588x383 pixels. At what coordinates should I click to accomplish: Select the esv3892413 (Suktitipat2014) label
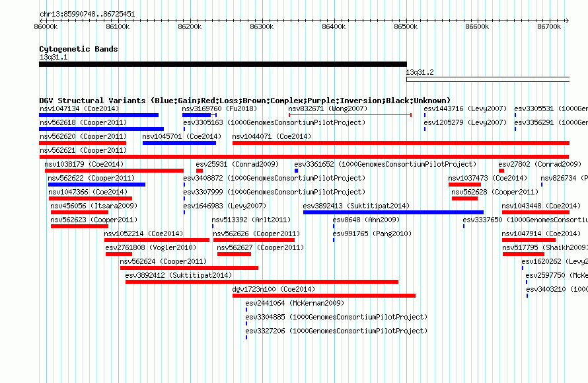(356, 206)
